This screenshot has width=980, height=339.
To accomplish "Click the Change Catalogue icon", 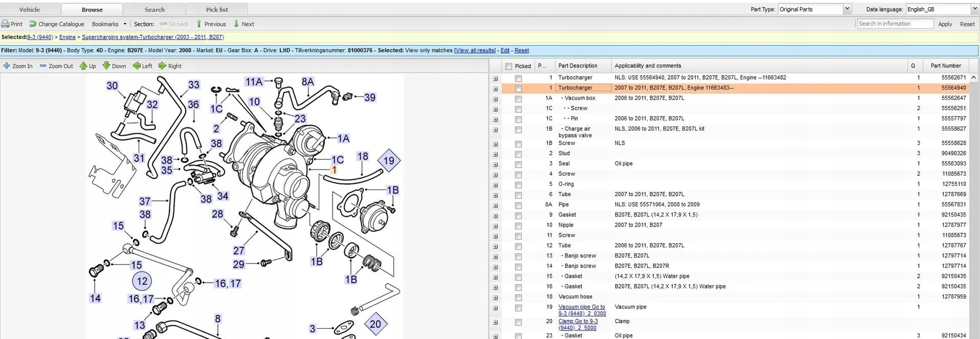I will (33, 24).
